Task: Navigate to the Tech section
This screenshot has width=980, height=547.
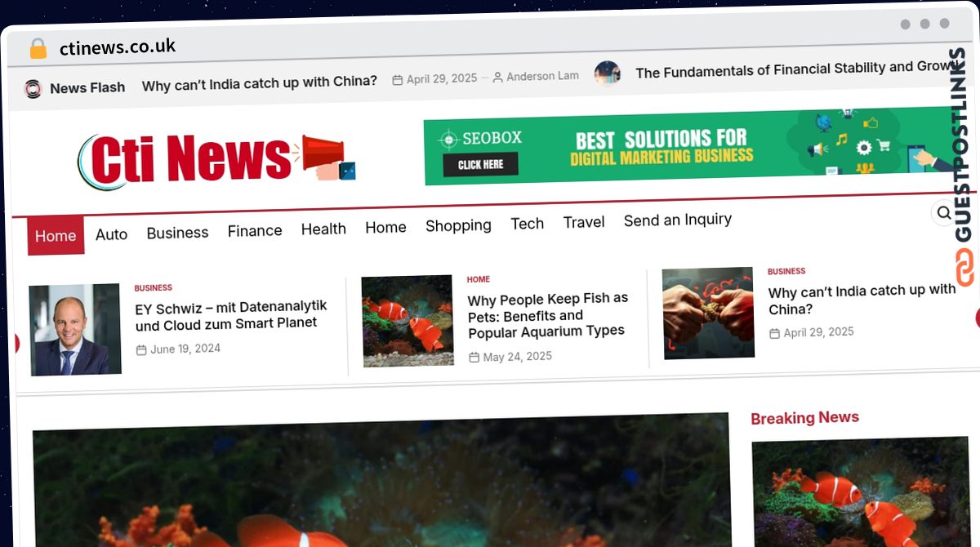Action: tap(527, 224)
